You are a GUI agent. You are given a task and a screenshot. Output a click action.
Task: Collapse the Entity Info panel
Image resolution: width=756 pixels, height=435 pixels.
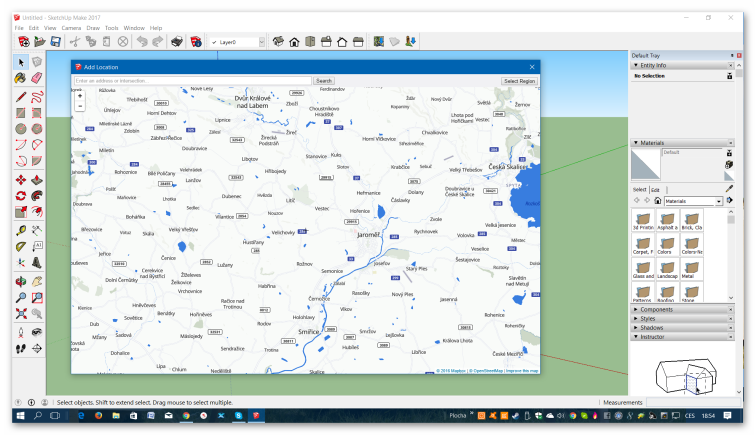pos(635,65)
